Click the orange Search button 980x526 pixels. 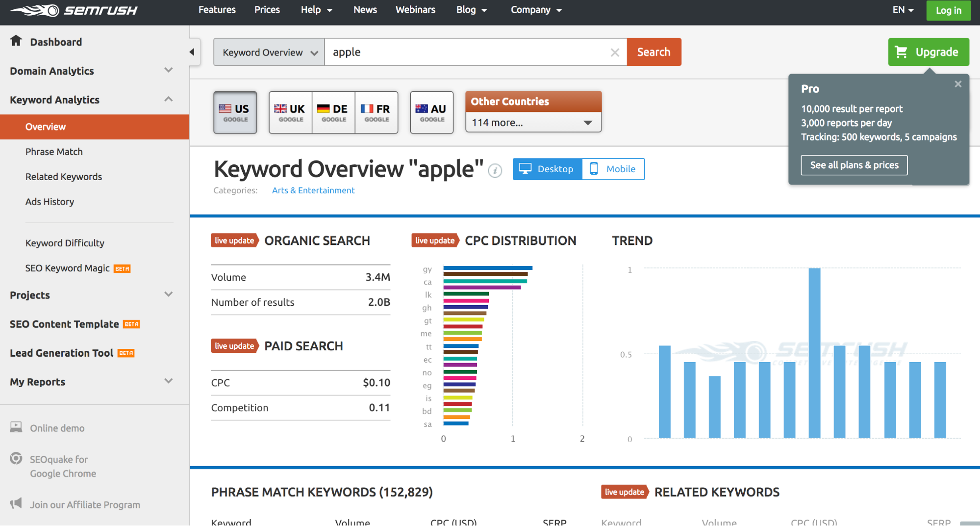654,52
